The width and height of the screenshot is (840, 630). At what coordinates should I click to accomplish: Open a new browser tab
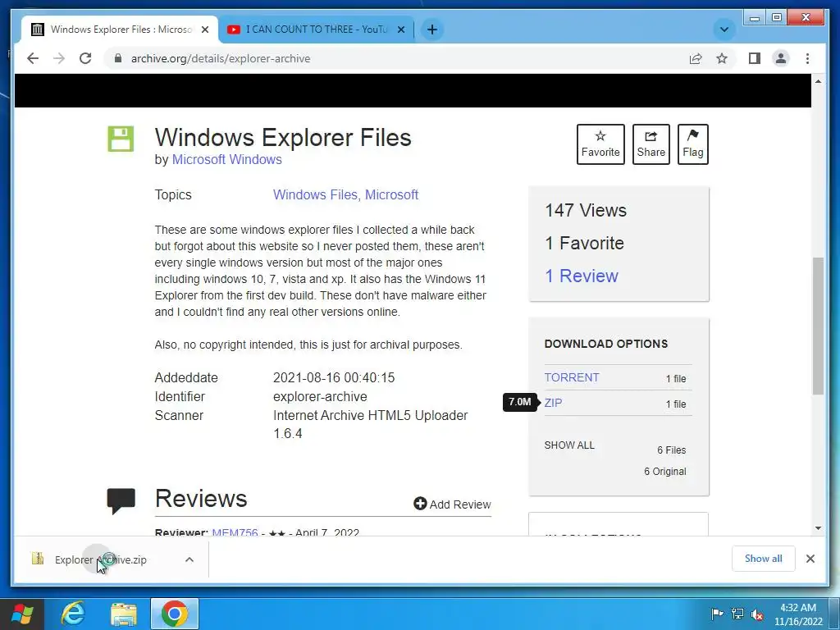(432, 30)
